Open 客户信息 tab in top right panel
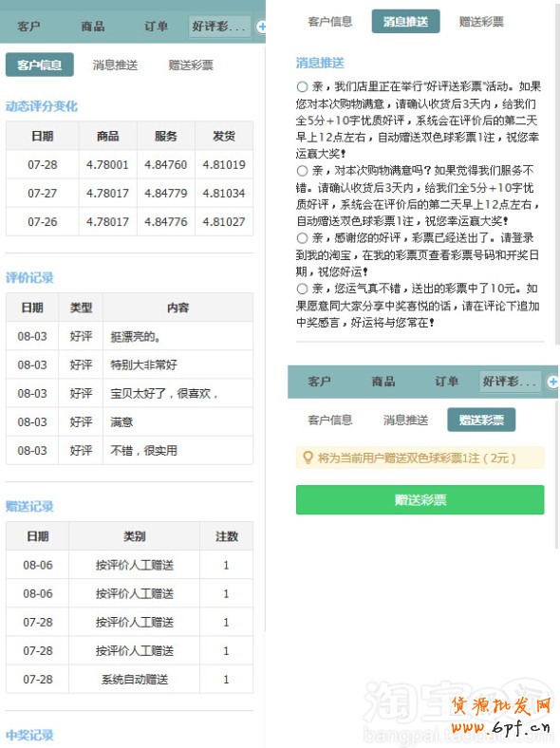The width and height of the screenshot is (560, 748). pyautogui.click(x=330, y=22)
